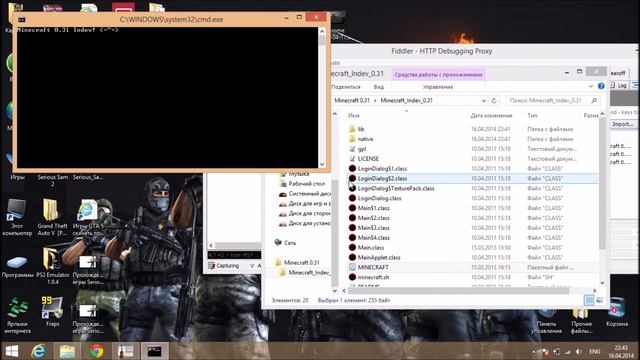Open Windows Start button
The height and width of the screenshot is (360, 640).
(x=12, y=351)
